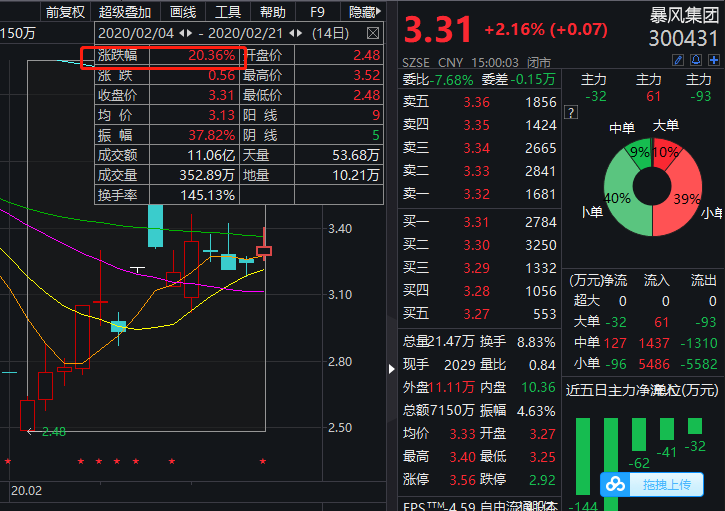Click the 拖拽上传 text label
The width and height of the screenshot is (725, 511).
pos(666,484)
